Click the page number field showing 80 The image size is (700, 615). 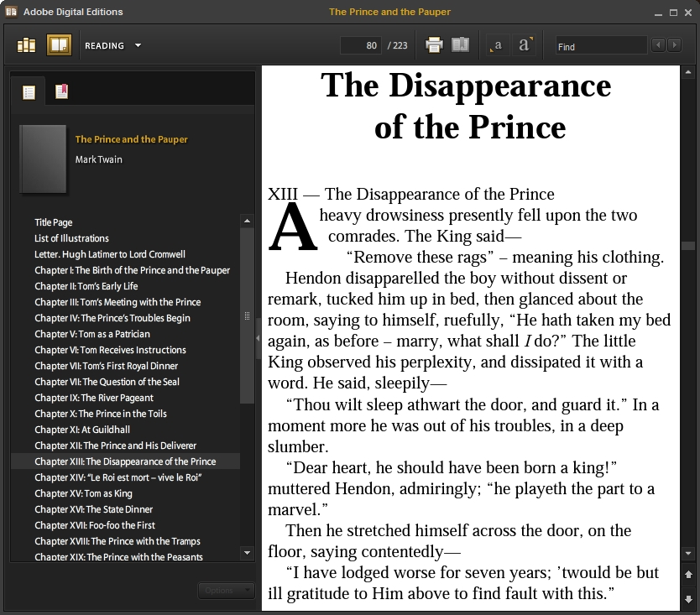pos(361,45)
